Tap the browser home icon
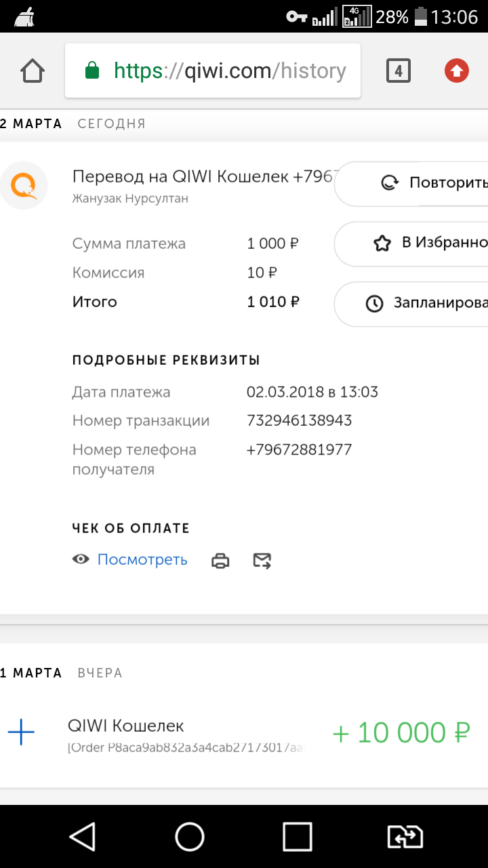The width and height of the screenshot is (488, 868). click(x=32, y=71)
